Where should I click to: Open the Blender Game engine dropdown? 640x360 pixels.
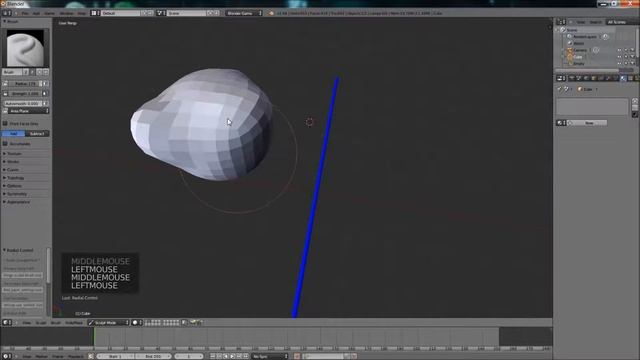244,13
